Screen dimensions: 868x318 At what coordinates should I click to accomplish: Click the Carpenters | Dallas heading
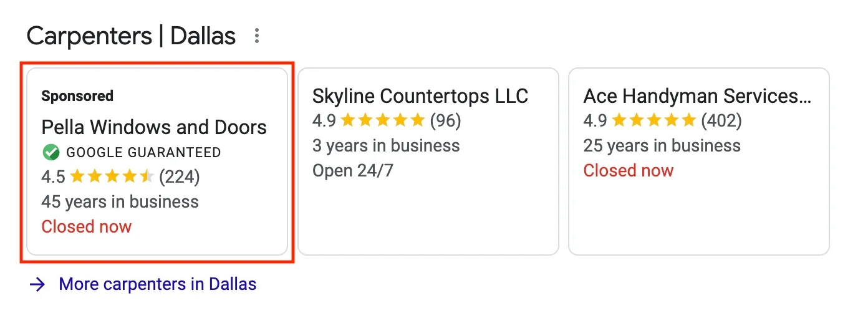tap(131, 36)
